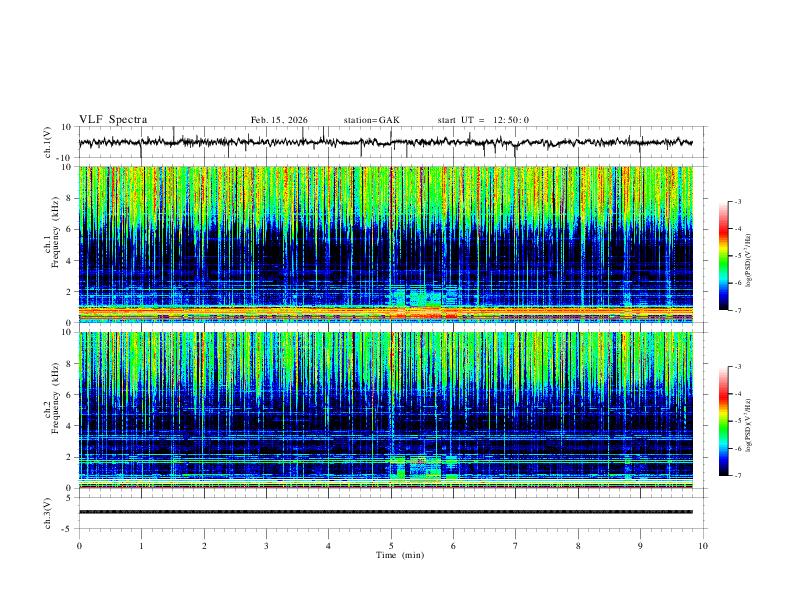
Task: Click the "-3" tick on ch.1 colorbar
Action: [x=738, y=202]
